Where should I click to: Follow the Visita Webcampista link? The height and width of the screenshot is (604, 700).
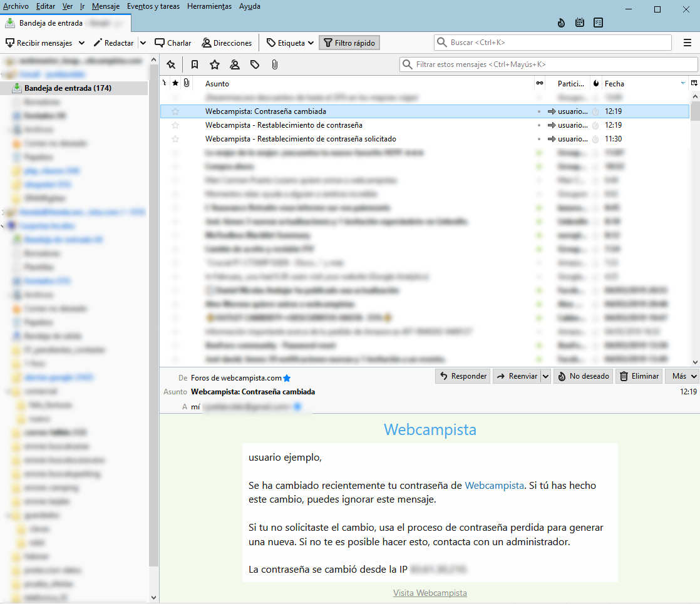click(430, 593)
